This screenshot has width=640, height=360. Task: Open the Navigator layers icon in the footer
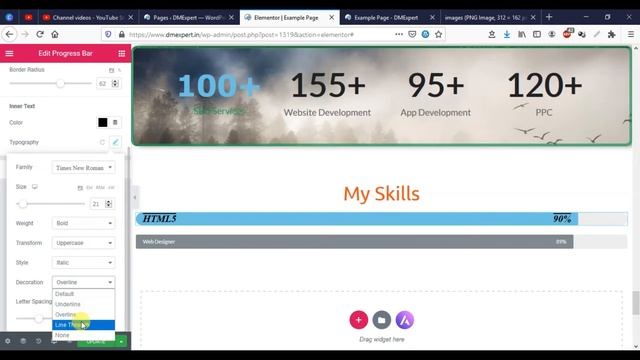(x=23, y=341)
